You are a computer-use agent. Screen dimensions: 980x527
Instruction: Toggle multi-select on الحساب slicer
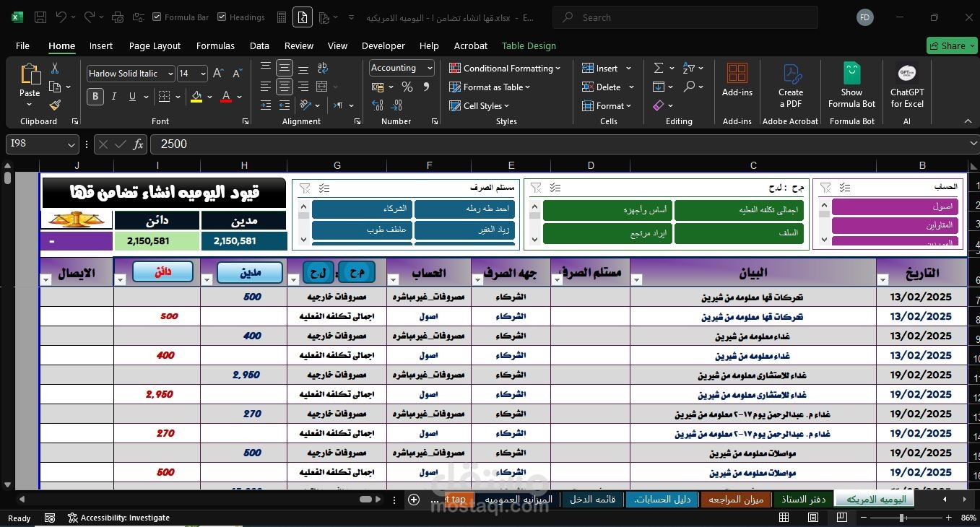(x=846, y=188)
